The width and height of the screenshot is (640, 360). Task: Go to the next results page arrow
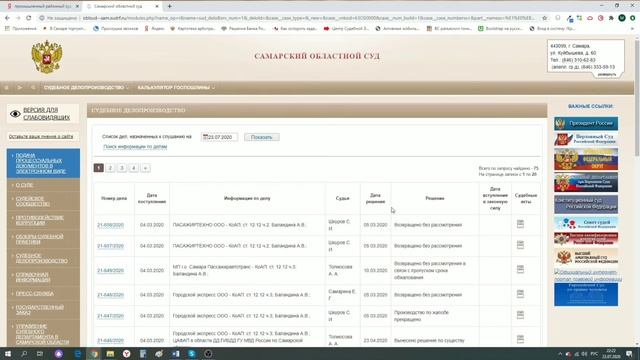[145, 168]
